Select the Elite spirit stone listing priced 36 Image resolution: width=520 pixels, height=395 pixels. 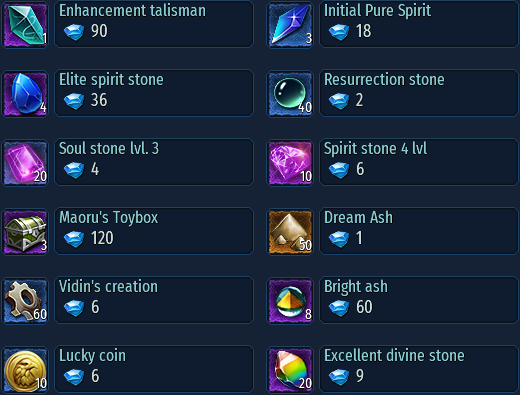pyautogui.click(x=154, y=93)
